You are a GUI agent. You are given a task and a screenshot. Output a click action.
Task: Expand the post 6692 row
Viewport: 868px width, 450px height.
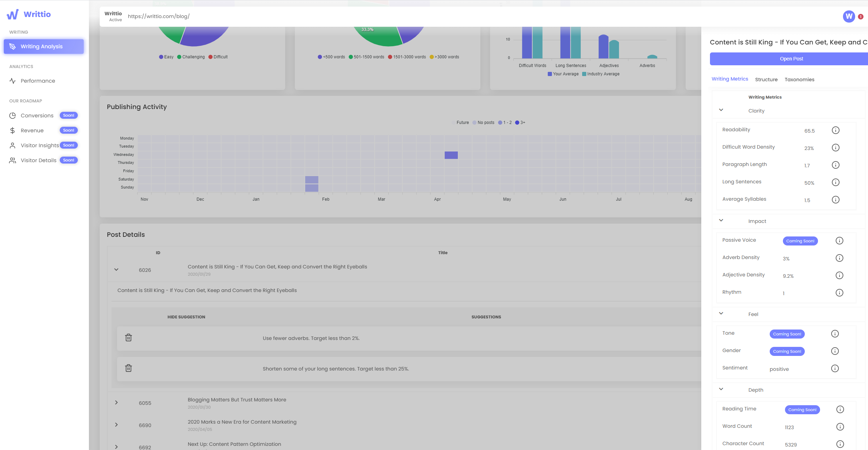[116, 447]
